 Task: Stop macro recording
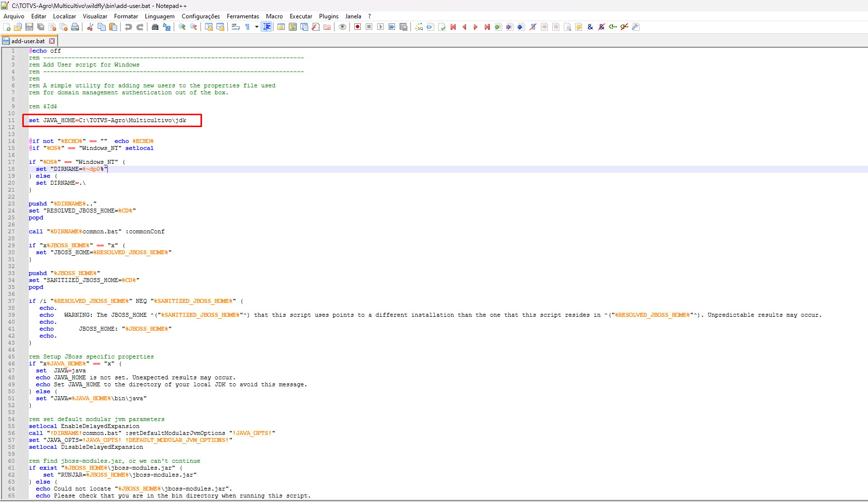pyautogui.click(x=369, y=27)
